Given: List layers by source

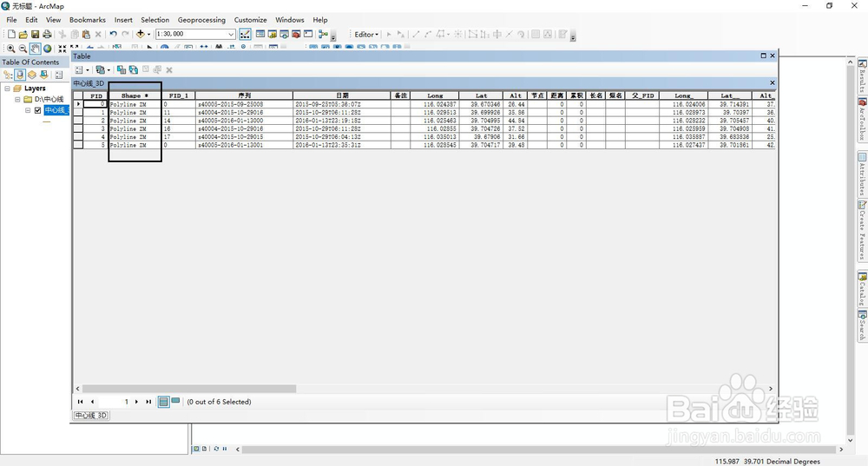Looking at the screenshot, I should click(20, 75).
